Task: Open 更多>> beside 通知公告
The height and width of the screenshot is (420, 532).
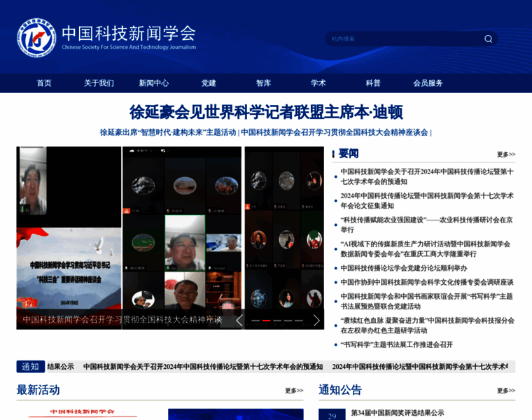Action: [x=506, y=391]
